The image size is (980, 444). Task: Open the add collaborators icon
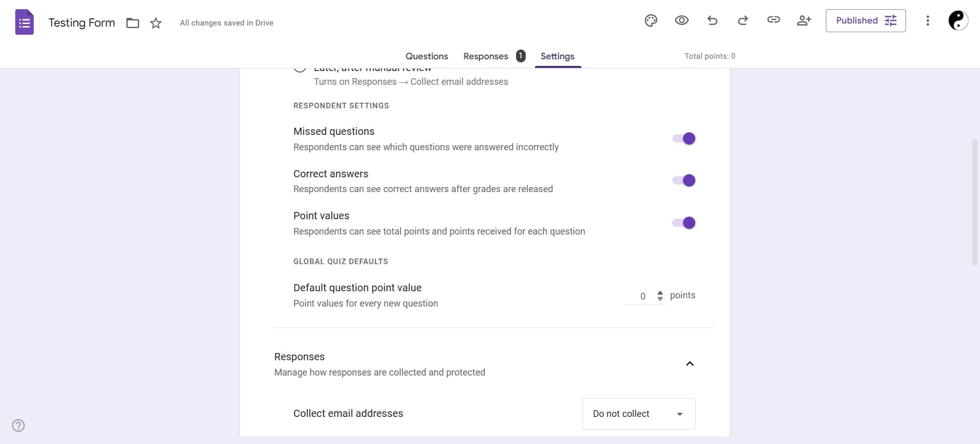tap(804, 20)
